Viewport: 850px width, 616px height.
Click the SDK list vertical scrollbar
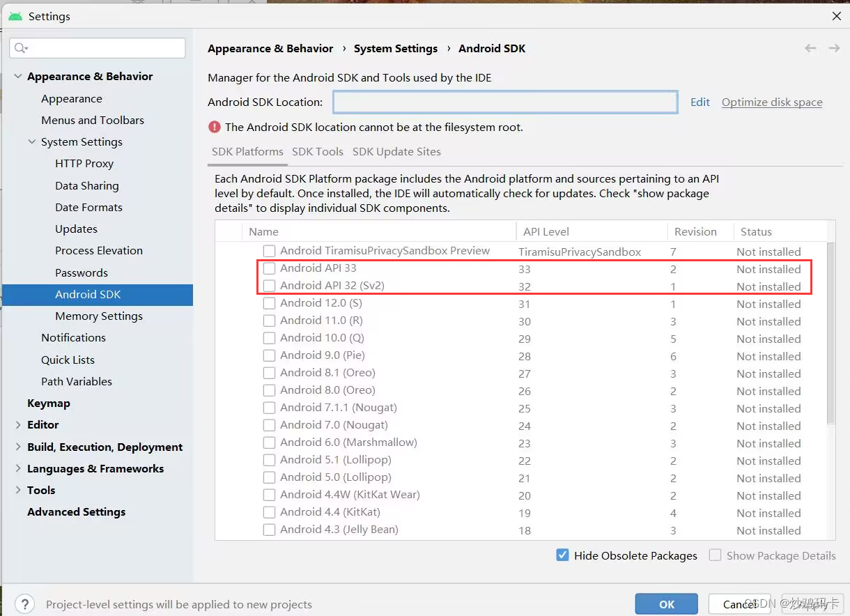(830, 333)
